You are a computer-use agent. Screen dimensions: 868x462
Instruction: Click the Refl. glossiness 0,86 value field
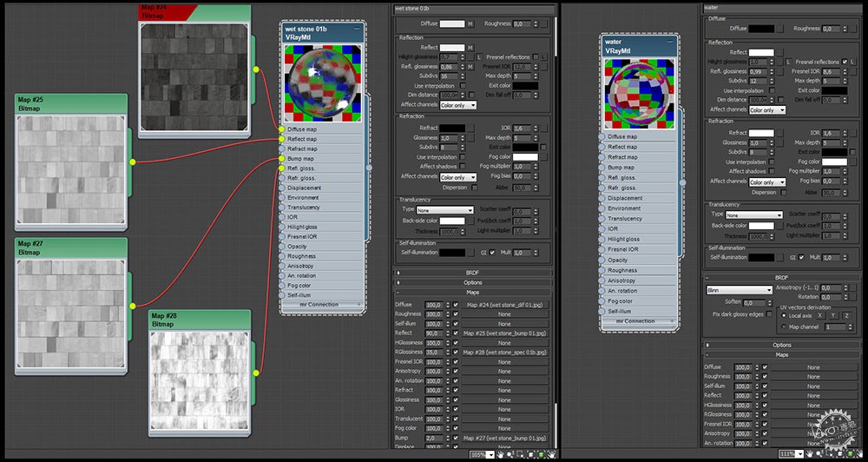click(449, 67)
